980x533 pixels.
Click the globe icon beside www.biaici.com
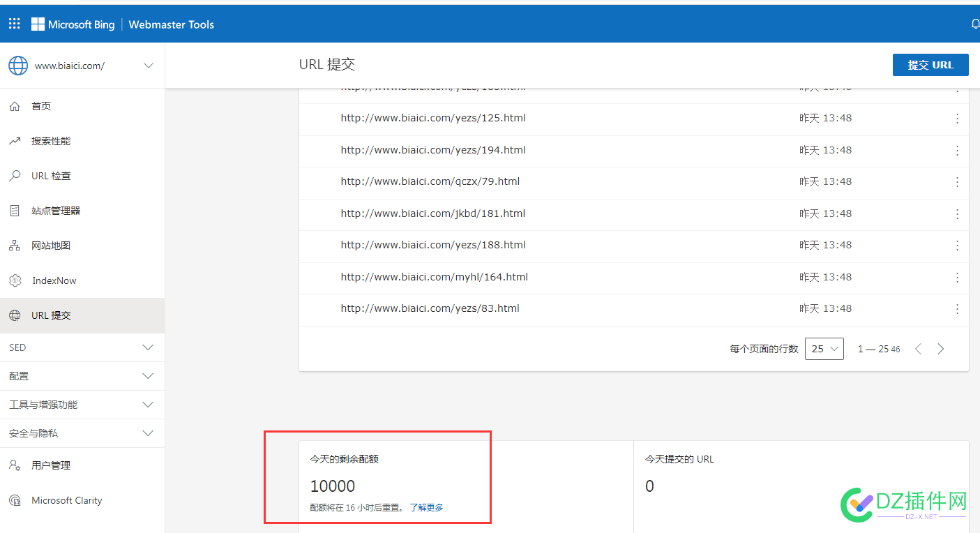(x=18, y=66)
